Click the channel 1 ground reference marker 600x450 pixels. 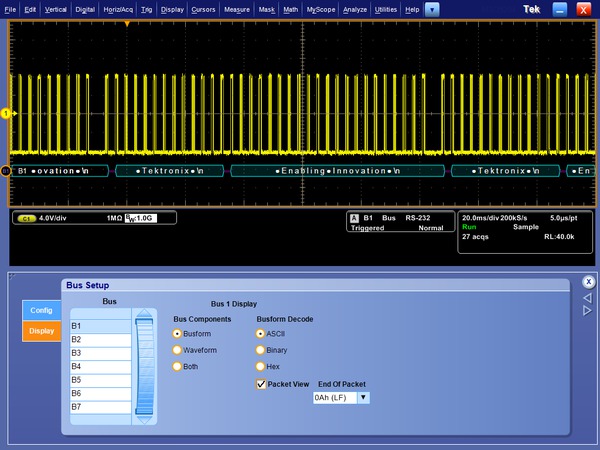[x=5, y=113]
